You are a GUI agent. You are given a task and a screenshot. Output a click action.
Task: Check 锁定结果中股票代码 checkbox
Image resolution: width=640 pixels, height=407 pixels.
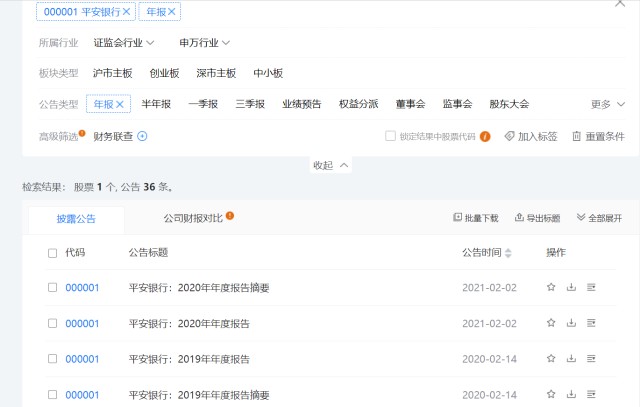[x=390, y=136]
